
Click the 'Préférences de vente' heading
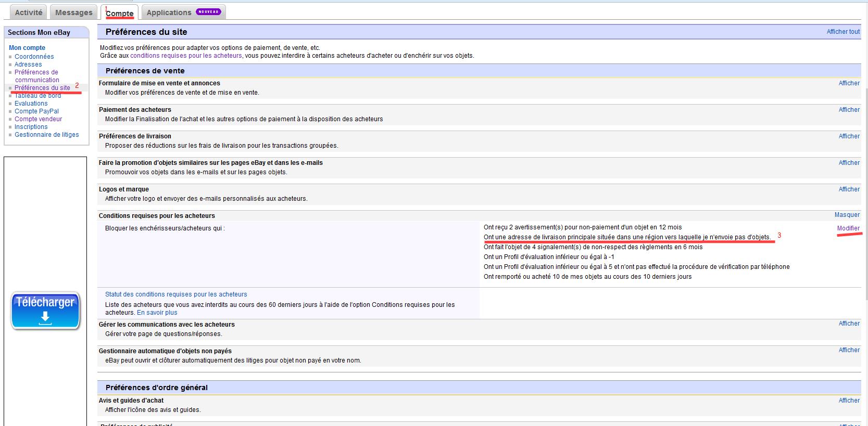(145, 71)
